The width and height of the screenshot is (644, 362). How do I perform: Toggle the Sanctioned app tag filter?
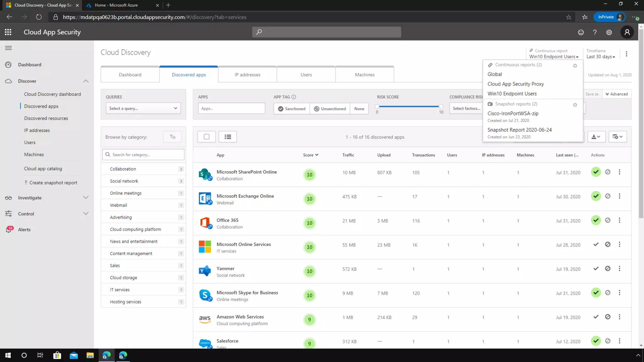pyautogui.click(x=291, y=109)
